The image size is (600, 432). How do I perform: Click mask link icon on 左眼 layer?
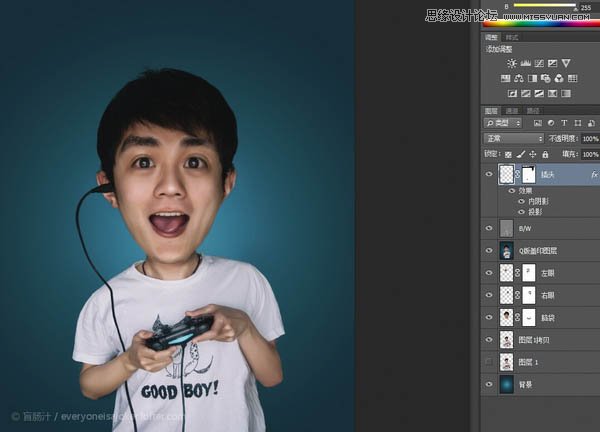tap(518, 273)
